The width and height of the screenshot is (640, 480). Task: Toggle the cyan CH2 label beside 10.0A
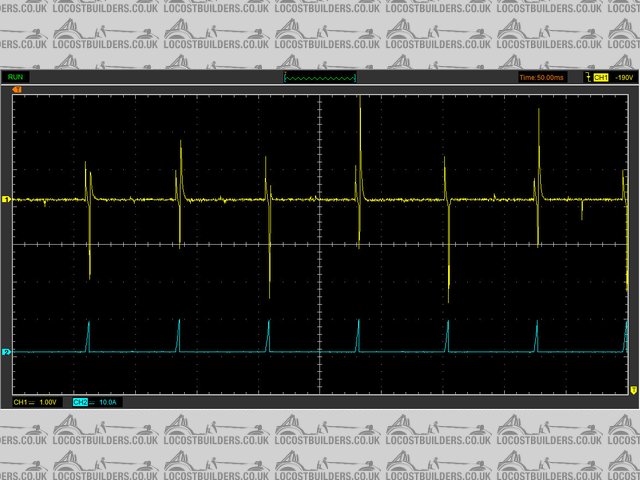click(80, 402)
